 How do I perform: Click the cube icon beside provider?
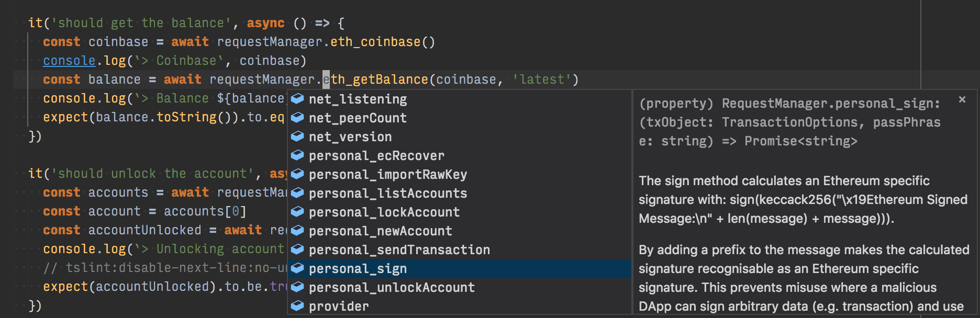tap(297, 306)
